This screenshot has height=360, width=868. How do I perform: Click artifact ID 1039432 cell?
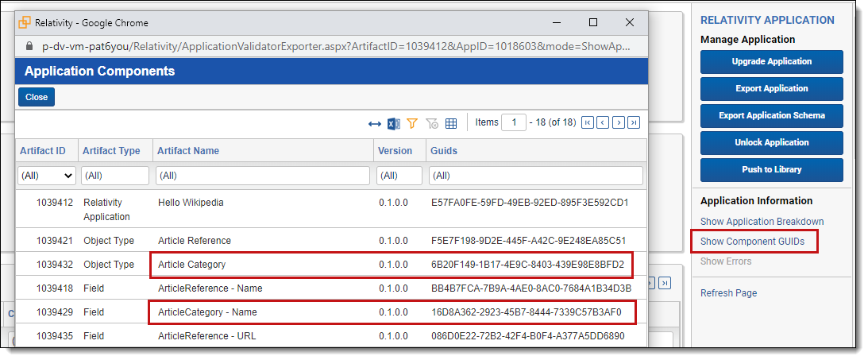[55, 265]
